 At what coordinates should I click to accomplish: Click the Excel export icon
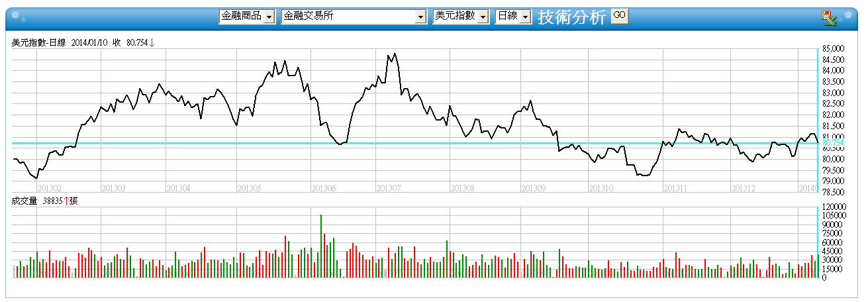[x=829, y=18]
